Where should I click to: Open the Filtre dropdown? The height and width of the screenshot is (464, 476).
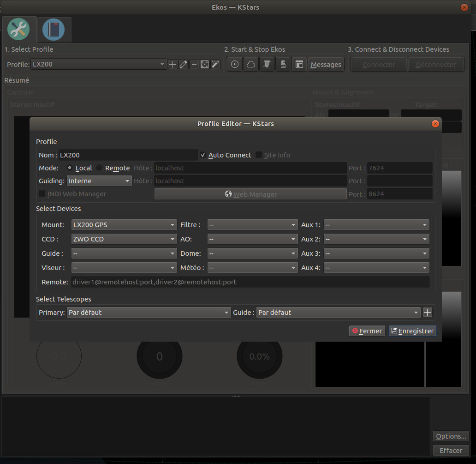[x=252, y=224]
